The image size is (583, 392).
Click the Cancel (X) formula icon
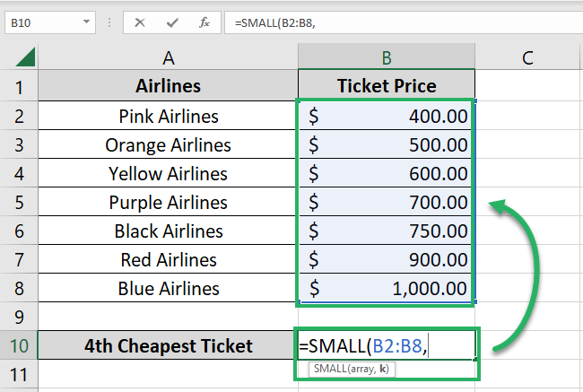point(140,21)
